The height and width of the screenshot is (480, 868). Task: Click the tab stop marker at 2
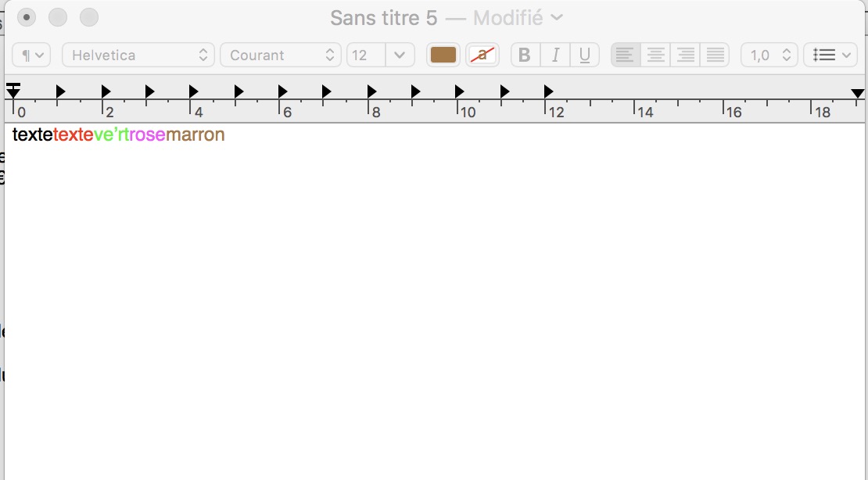[106, 91]
